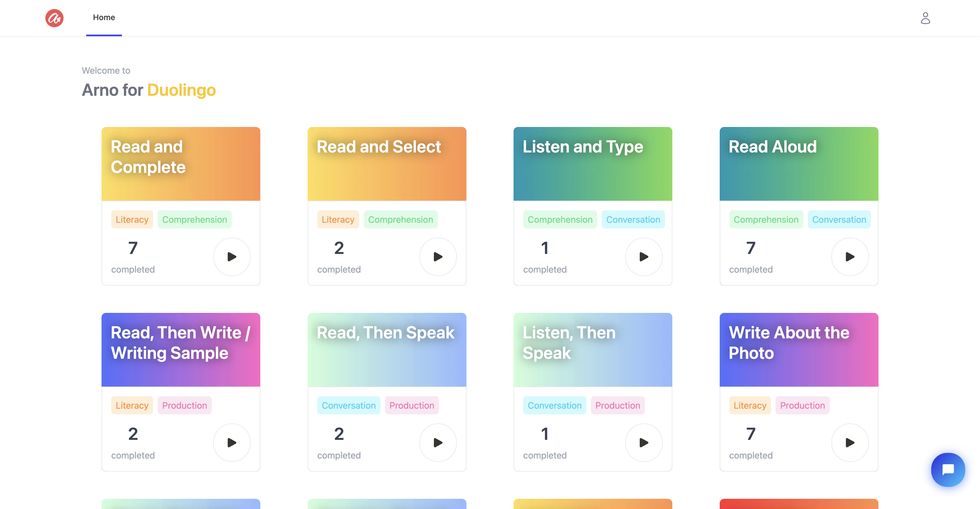Select the Home tab
The height and width of the screenshot is (509, 980).
pyautogui.click(x=104, y=18)
